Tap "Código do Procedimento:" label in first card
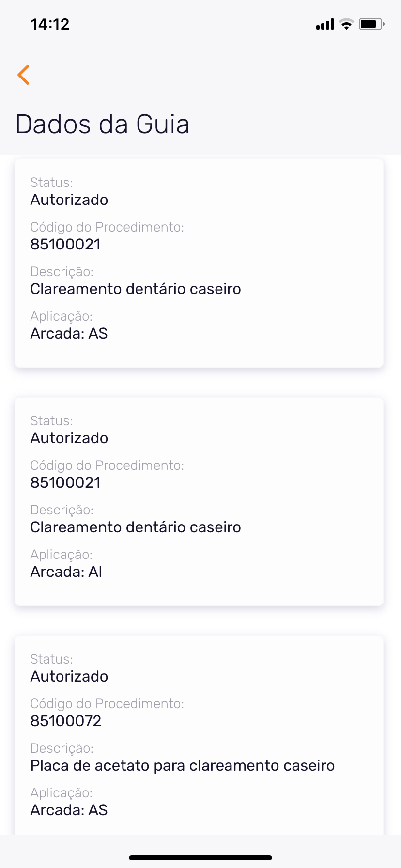Image resolution: width=401 pixels, height=868 pixels. pyautogui.click(x=107, y=227)
